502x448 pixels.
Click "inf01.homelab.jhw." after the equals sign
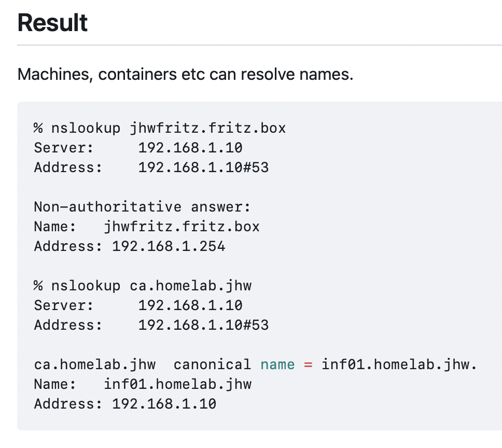(399, 365)
